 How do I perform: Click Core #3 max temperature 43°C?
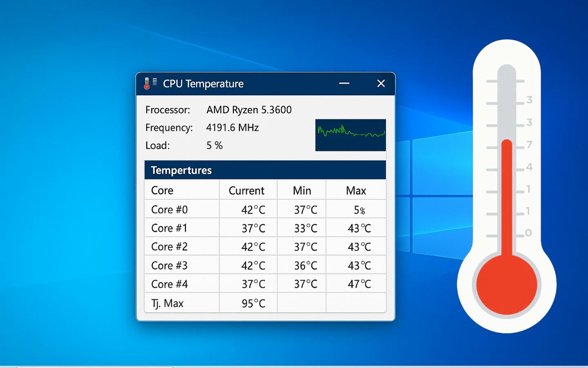coord(359,266)
